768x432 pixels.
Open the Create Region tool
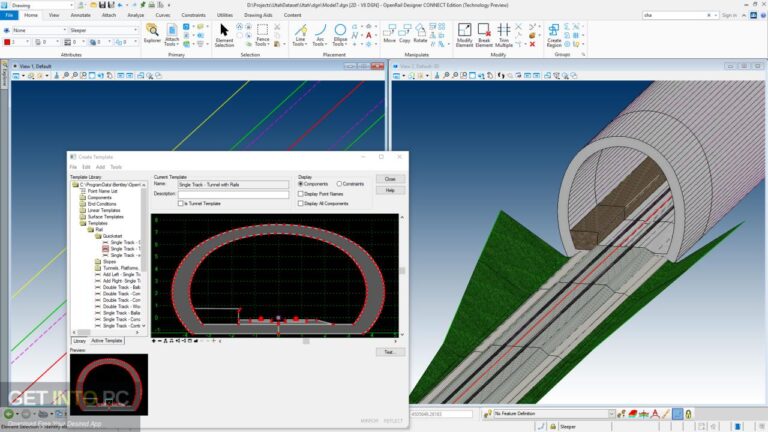coord(554,35)
